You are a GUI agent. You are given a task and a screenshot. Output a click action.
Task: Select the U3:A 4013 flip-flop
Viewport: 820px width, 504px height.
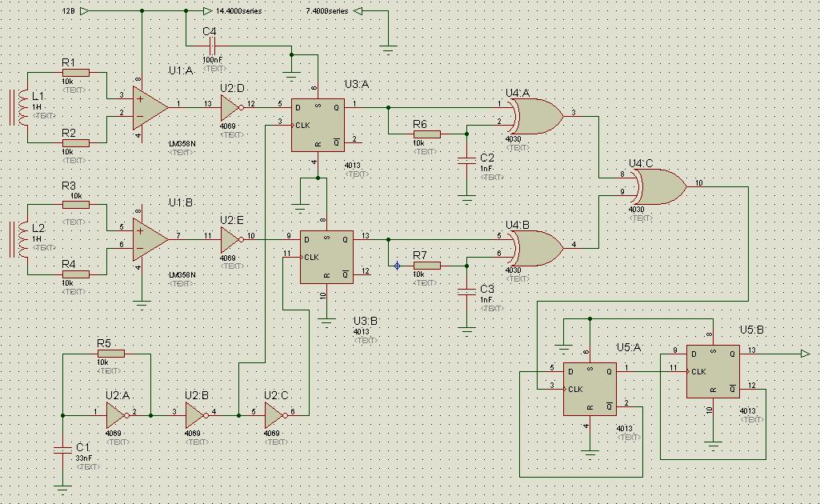[318, 125]
